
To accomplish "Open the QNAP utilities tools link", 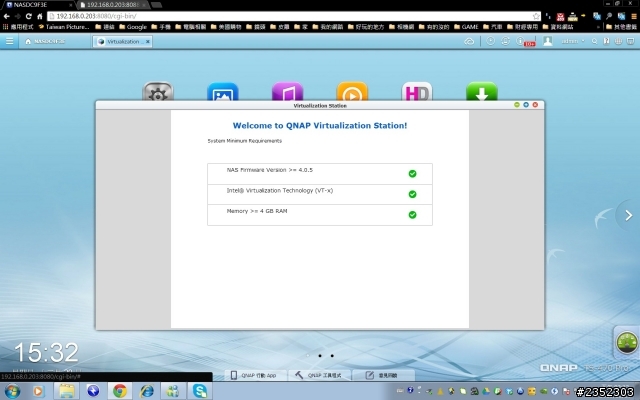I will pos(318,375).
